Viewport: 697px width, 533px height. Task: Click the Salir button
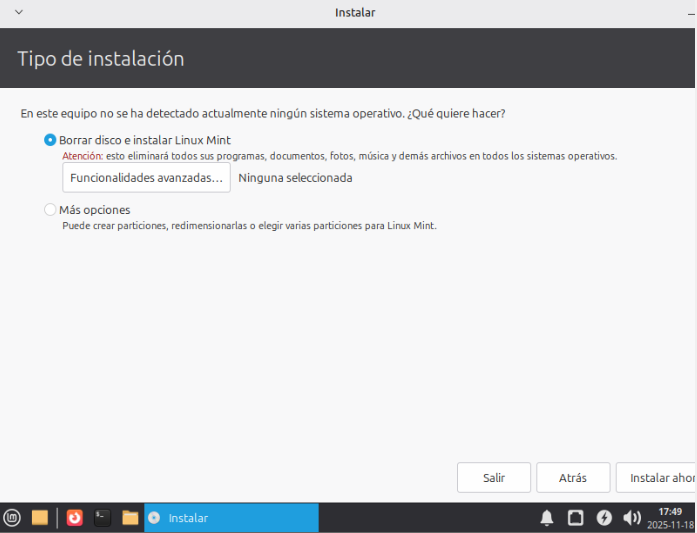[494, 477]
